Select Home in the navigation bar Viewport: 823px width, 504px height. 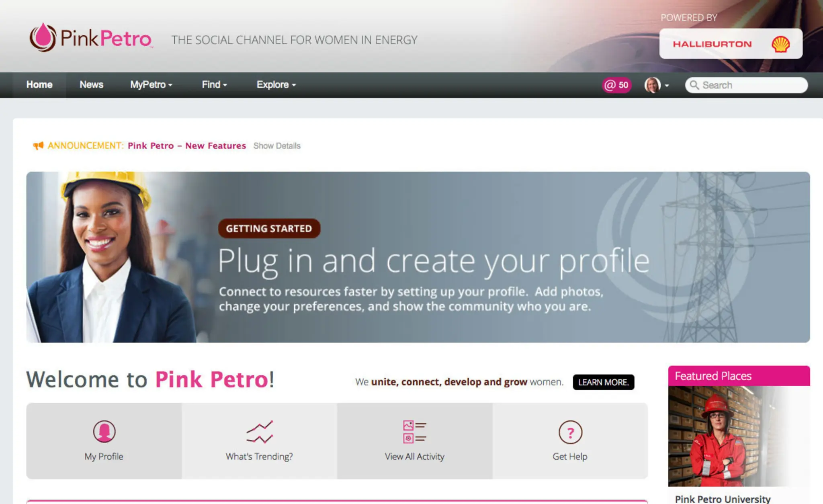[x=39, y=85]
